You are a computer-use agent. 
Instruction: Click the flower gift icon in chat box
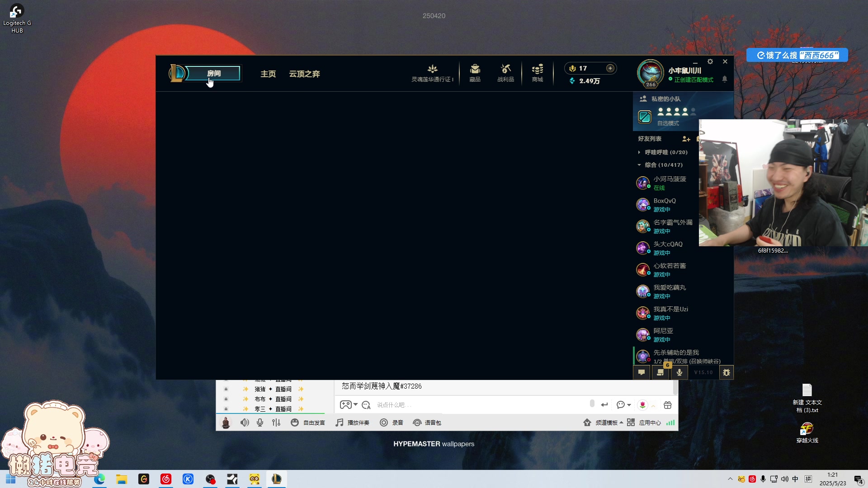[x=642, y=405]
